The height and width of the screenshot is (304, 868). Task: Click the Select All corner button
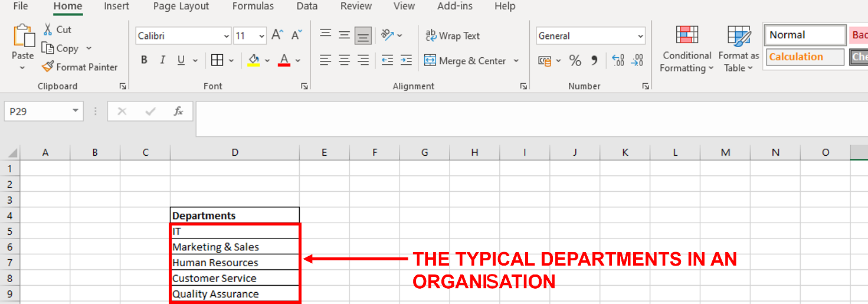pyautogui.click(x=10, y=152)
